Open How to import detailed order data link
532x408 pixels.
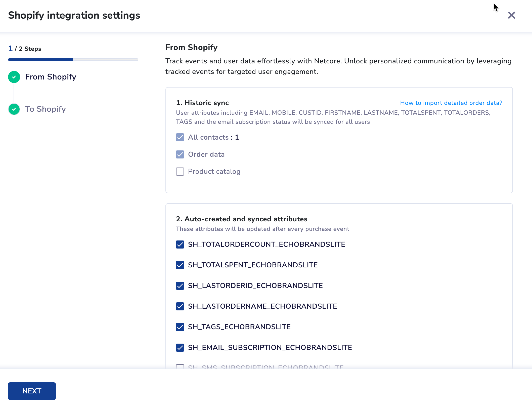[x=451, y=103]
